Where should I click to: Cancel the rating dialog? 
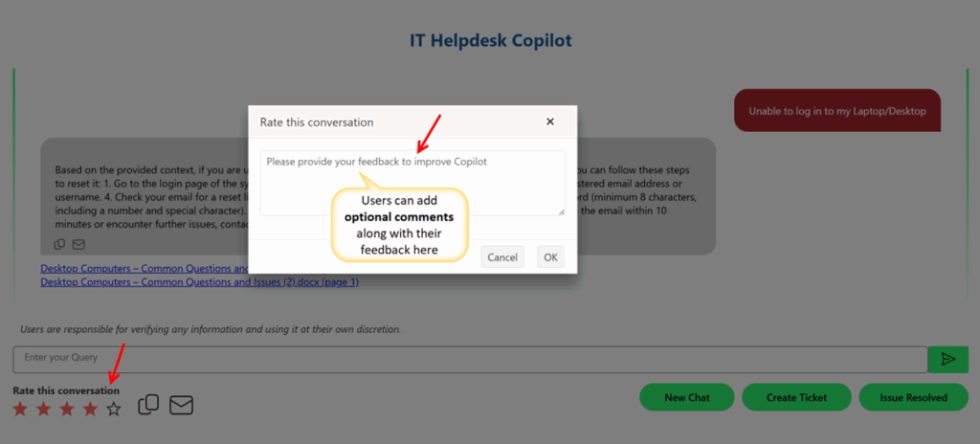click(502, 257)
